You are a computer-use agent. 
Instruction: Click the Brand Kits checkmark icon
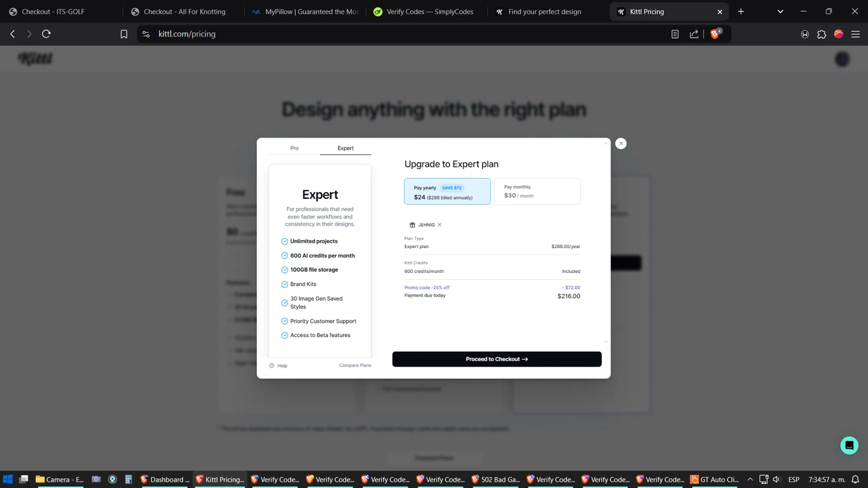(x=285, y=284)
